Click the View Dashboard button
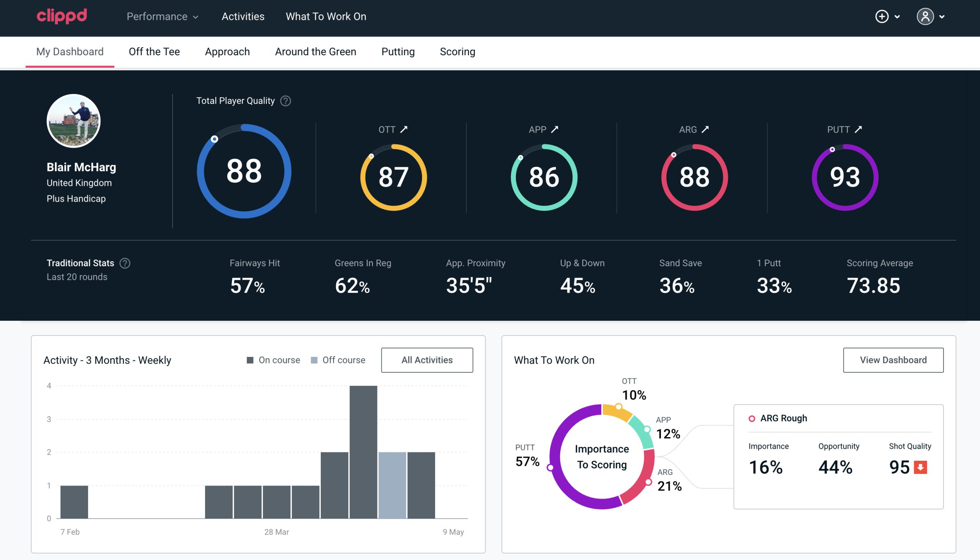Viewport: 980px width, 560px height. tap(893, 360)
